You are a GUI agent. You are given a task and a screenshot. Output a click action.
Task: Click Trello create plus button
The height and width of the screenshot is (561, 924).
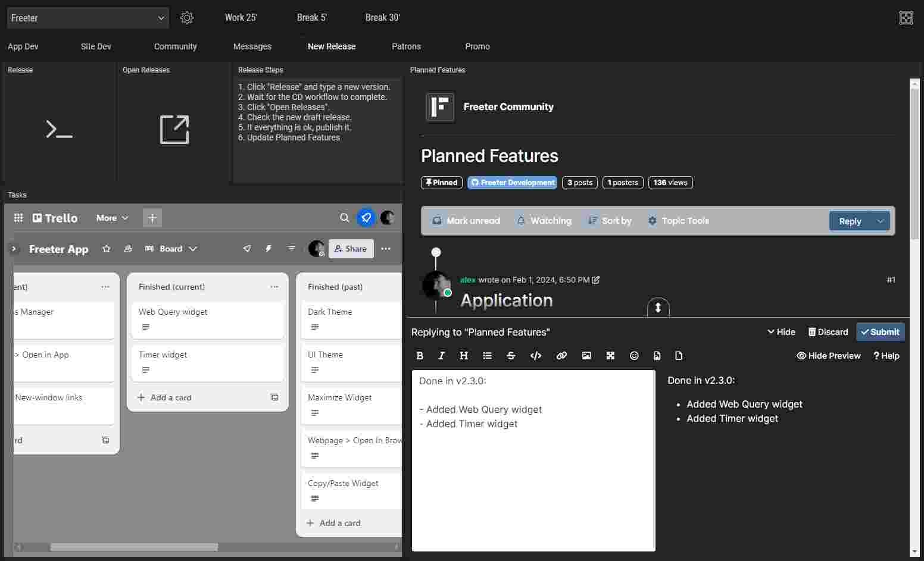coord(152,218)
